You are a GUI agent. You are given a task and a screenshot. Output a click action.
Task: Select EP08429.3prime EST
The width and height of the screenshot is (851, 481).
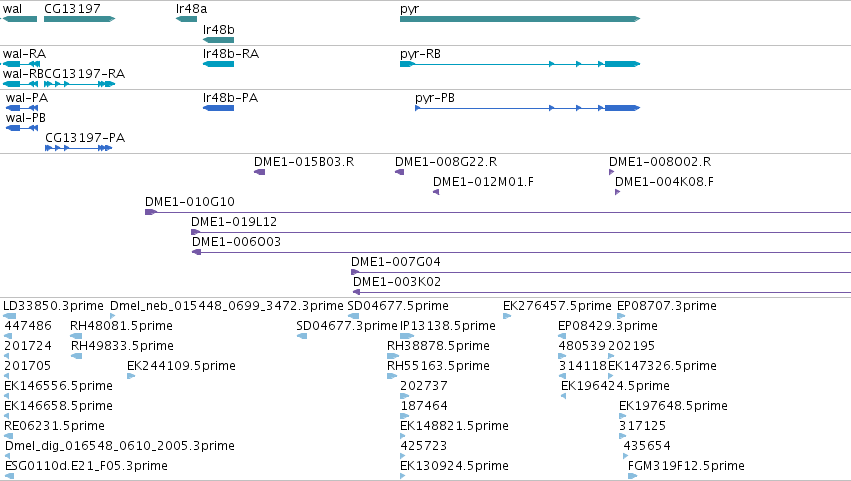(x=562, y=336)
